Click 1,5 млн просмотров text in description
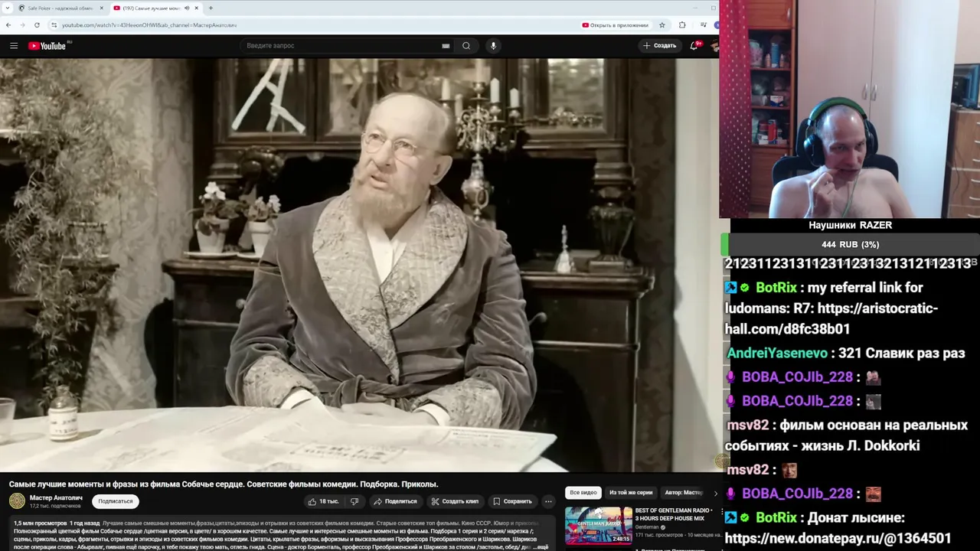Viewport: 980px width, 551px height. click(x=40, y=523)
